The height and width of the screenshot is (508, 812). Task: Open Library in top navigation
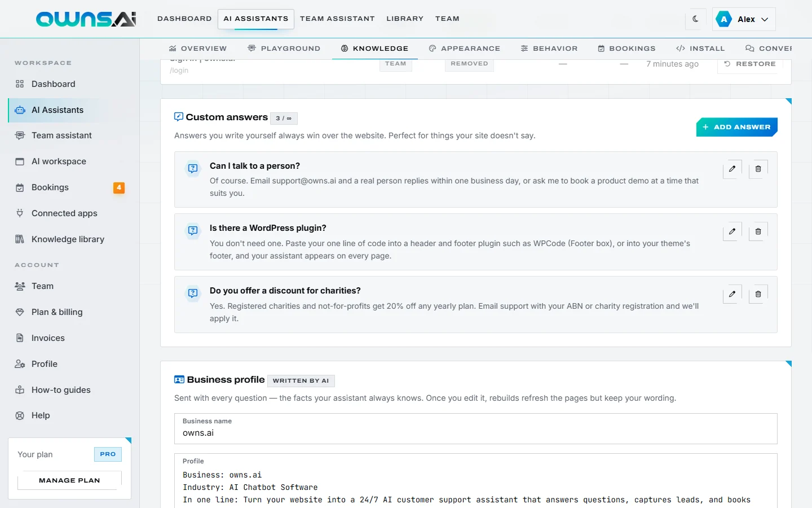(405, 19)
